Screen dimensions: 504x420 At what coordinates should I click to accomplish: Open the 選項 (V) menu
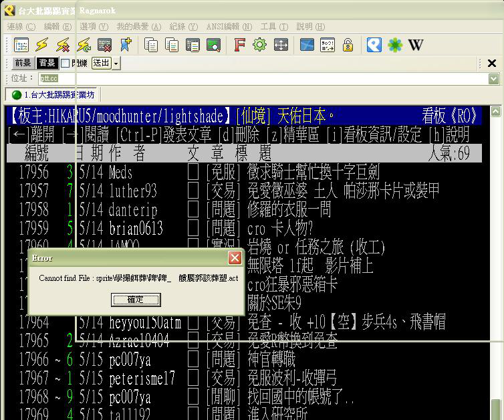[x=94, y=27]
